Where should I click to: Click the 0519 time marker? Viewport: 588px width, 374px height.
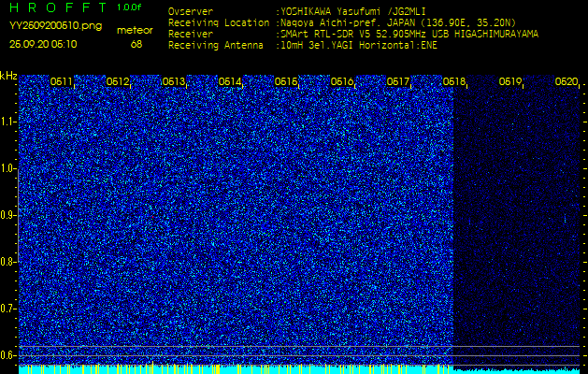point(510,81)
